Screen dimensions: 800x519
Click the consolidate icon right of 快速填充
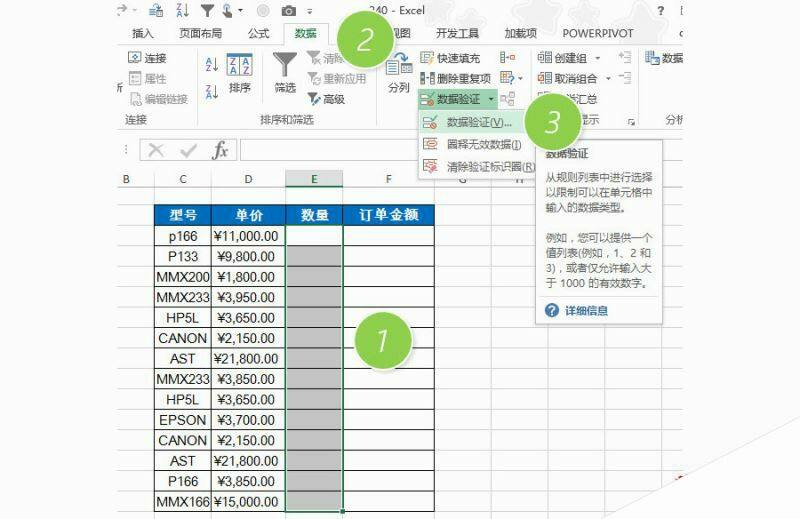(x=508, y=58)
